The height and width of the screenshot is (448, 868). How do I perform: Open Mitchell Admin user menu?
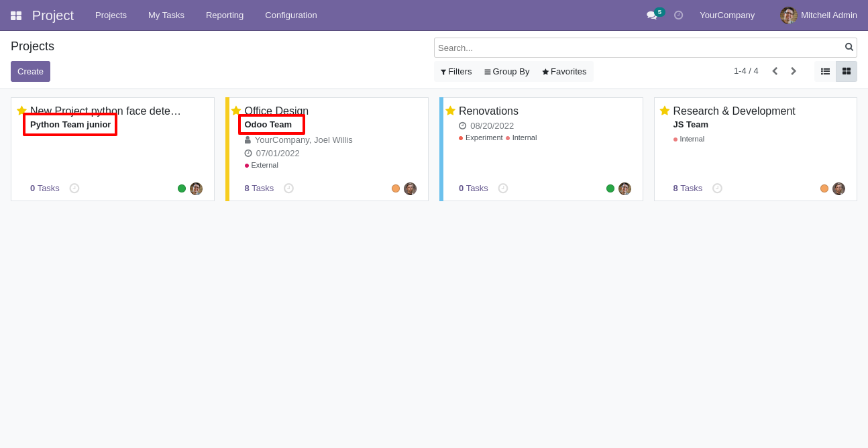click(x=818, y=15)
